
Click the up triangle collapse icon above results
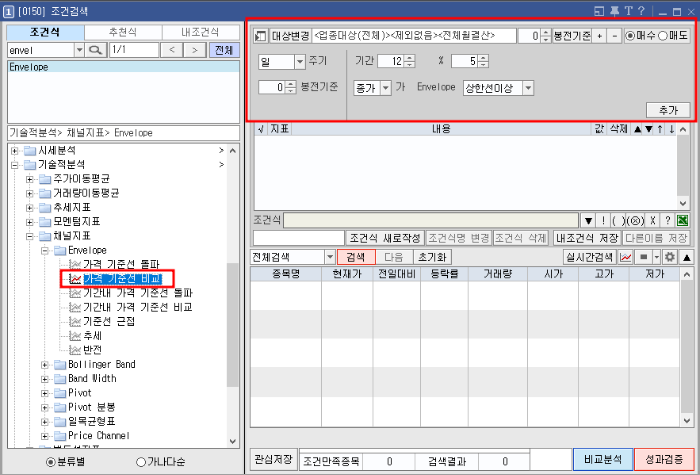(687, 258)
